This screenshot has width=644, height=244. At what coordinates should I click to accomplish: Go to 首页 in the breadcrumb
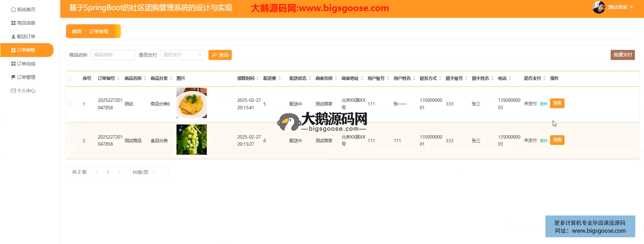coord(76,31)
